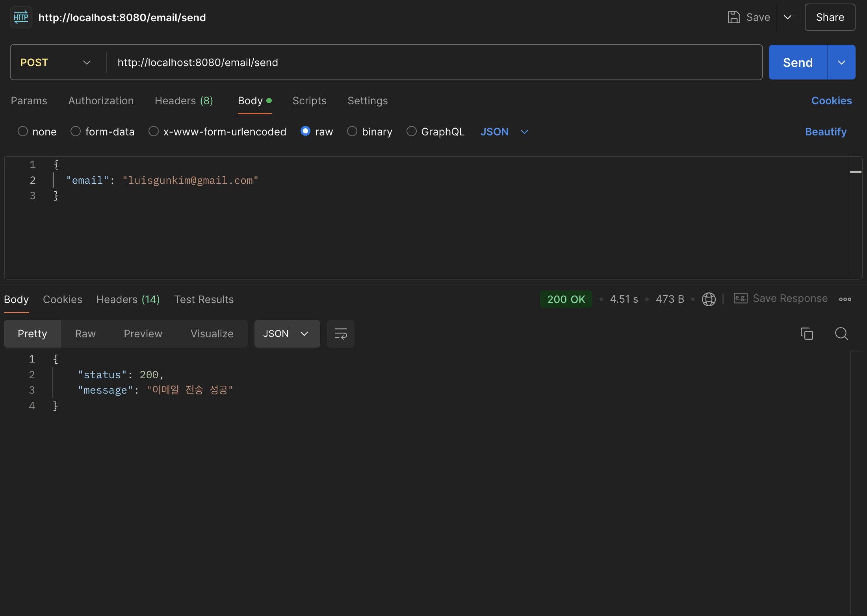
Task: Click the network globe icon in response bar
Action: pyautogui.click(x=709, y=299)
